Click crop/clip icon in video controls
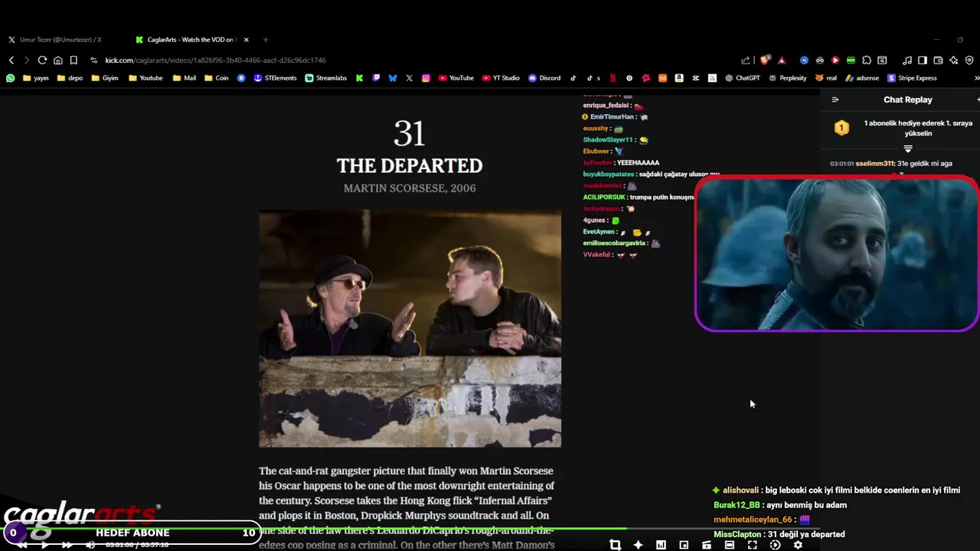The height and width of the screenshot is (551, 980). (615, 545)
